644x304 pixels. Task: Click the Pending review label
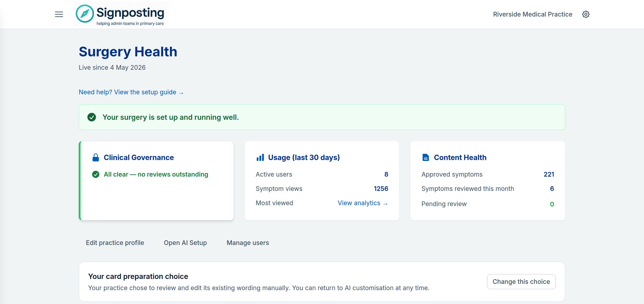pyautogui.click(x=444, y=204)
